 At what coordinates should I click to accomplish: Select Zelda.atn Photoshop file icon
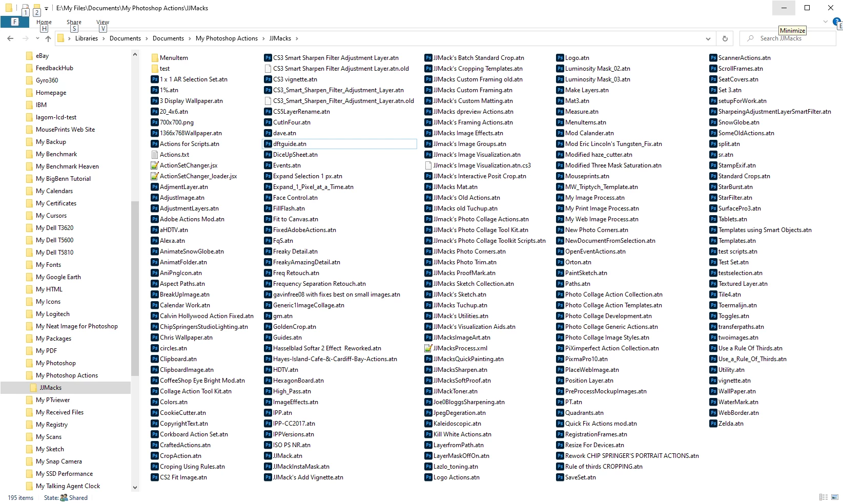coord(713,424)
